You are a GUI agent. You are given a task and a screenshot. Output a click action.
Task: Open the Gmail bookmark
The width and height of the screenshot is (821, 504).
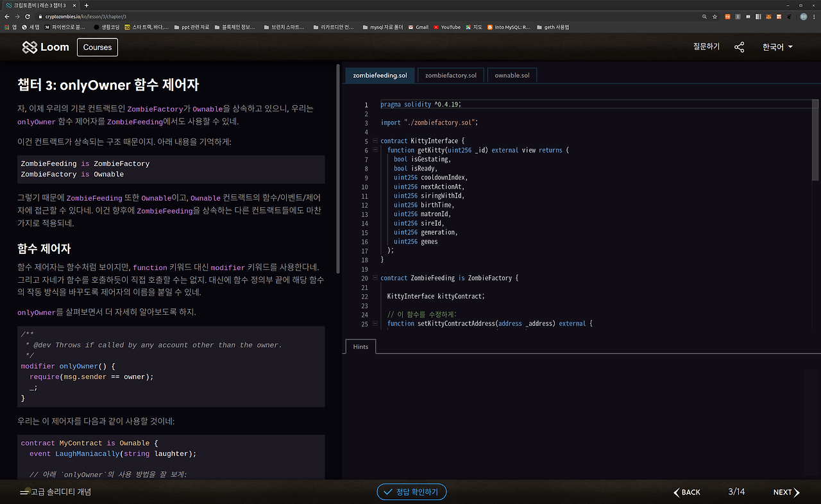418,27
